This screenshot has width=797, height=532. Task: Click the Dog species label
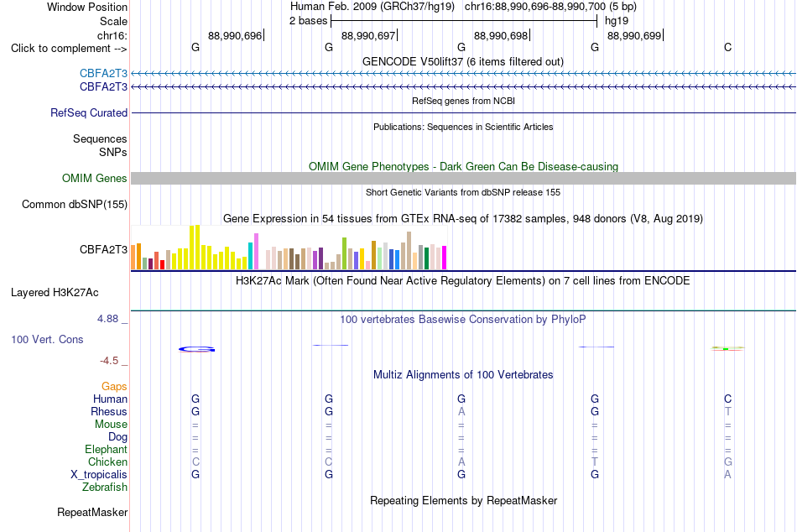click(118, 437)
